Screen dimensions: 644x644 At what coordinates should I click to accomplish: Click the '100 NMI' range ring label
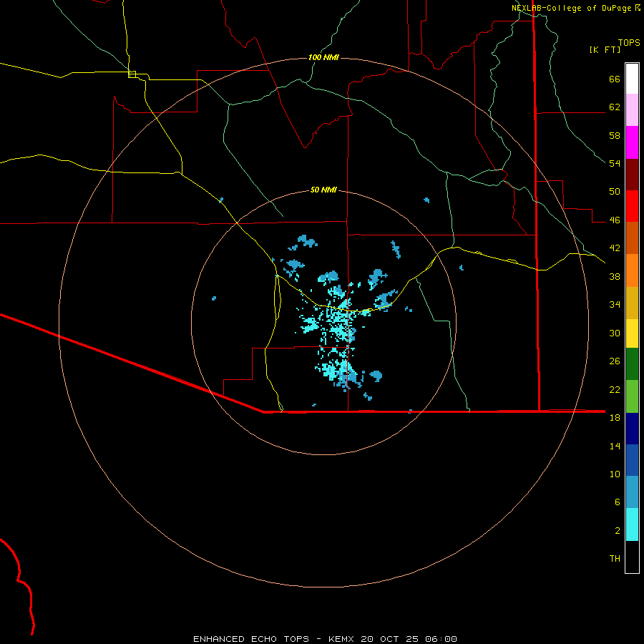click(x=323, y=57)
